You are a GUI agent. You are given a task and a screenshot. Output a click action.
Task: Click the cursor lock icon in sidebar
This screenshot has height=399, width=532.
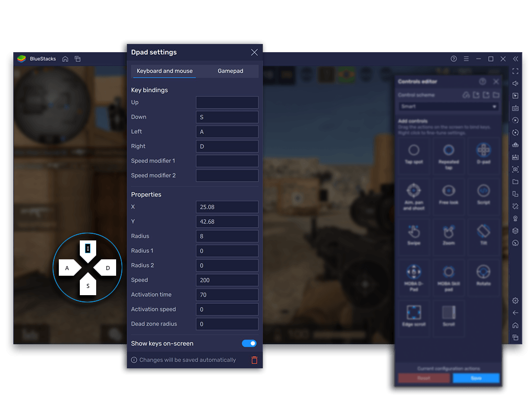[516, 96]
